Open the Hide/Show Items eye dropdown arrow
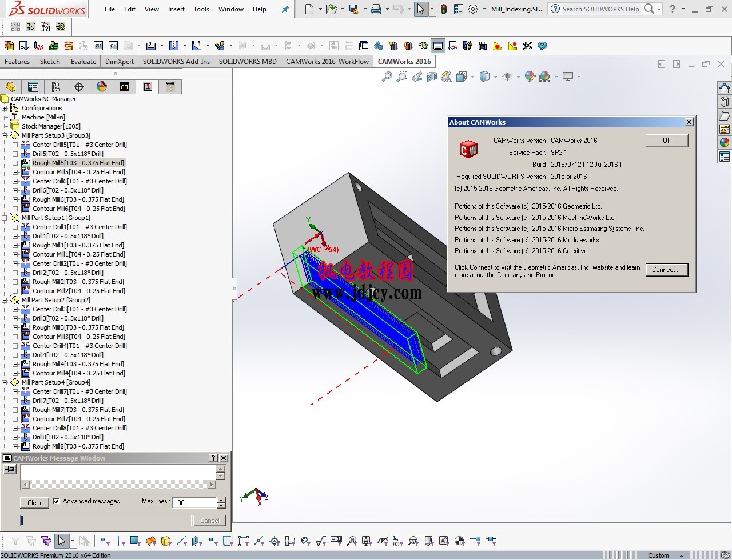The image size is (732, 560). (519, 77)
